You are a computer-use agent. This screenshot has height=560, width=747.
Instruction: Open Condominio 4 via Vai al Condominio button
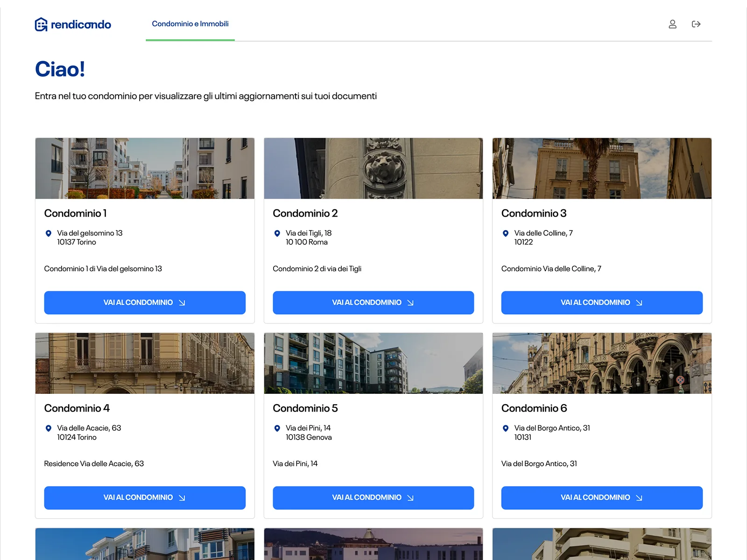coord(145,497)
